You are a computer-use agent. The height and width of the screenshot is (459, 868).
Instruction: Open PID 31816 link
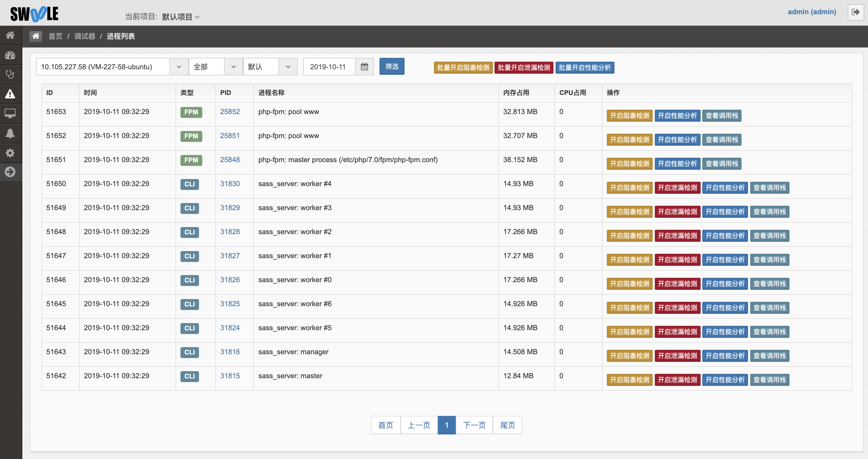click(x=230, y=351)
